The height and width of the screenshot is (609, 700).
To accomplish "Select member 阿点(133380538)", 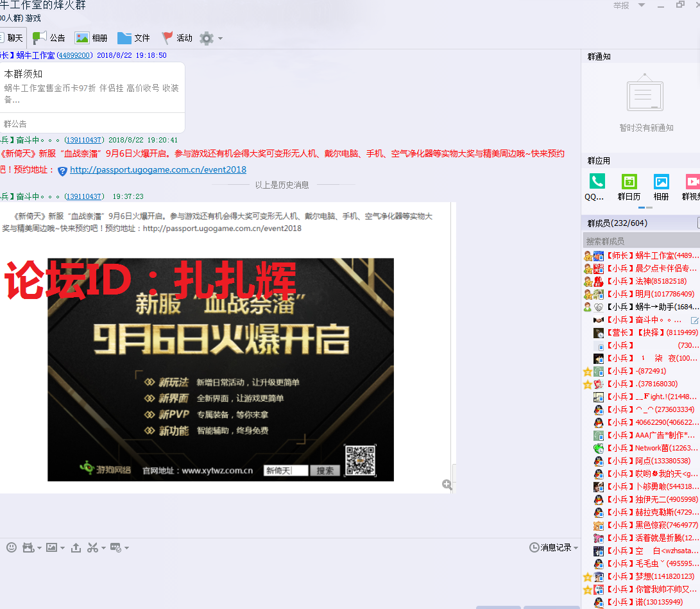I will pyautogui.click(x=641, y=461).
